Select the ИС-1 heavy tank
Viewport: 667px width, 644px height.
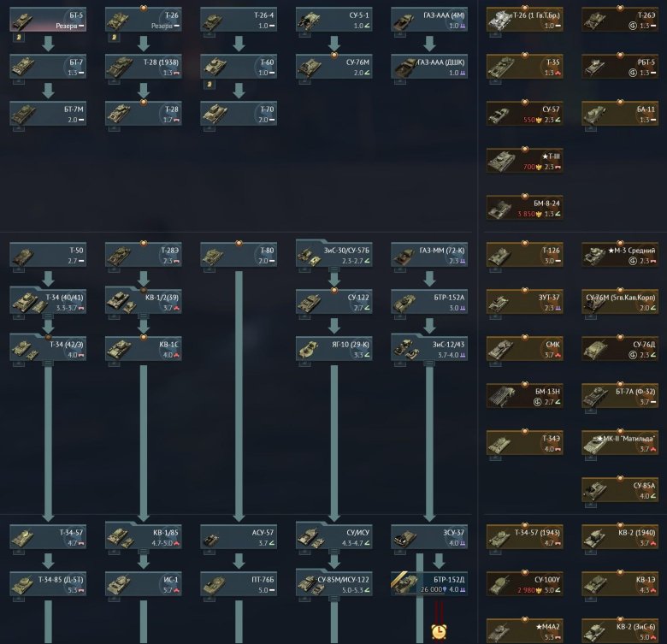144,584
